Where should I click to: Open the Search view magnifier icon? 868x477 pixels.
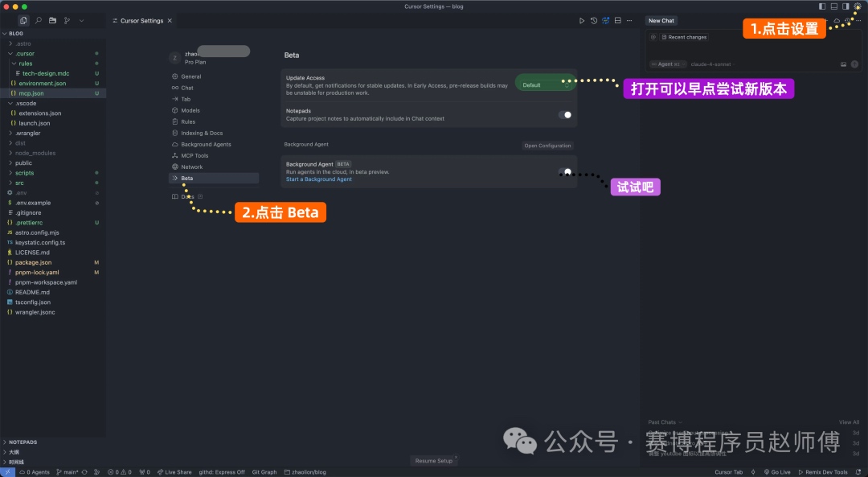pyautogui.click(x=39, y=20)
